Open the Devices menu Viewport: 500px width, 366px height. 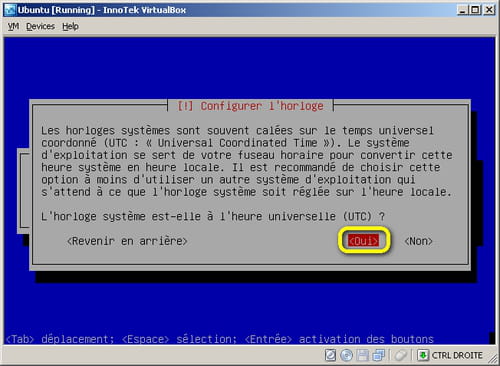[40, 26]
